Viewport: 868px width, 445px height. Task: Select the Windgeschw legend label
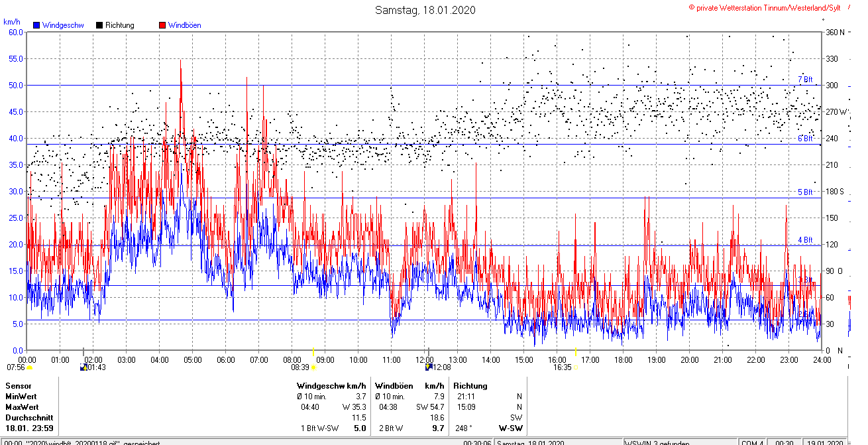tap(63, 25)
